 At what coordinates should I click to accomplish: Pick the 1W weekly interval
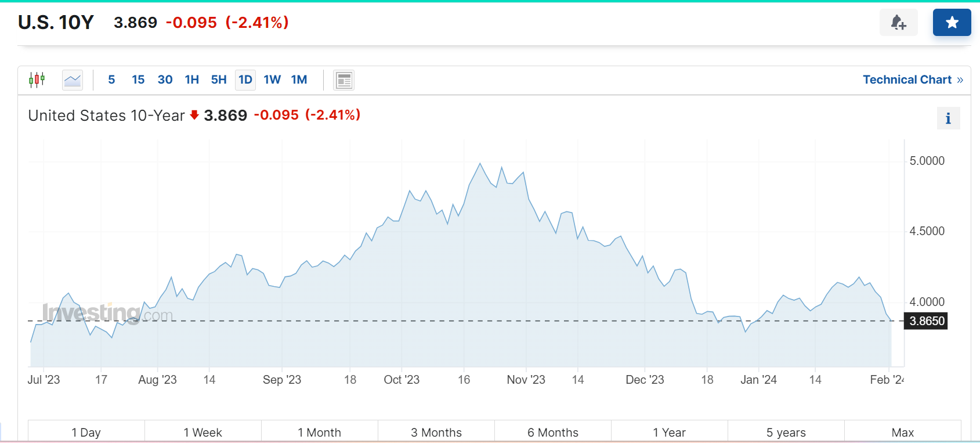pos(272,80)
